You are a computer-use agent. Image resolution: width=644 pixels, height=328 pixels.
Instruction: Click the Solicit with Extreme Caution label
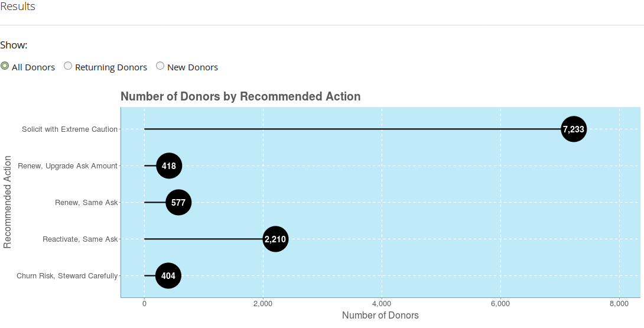pyautogui.click(x=70, y=129)
